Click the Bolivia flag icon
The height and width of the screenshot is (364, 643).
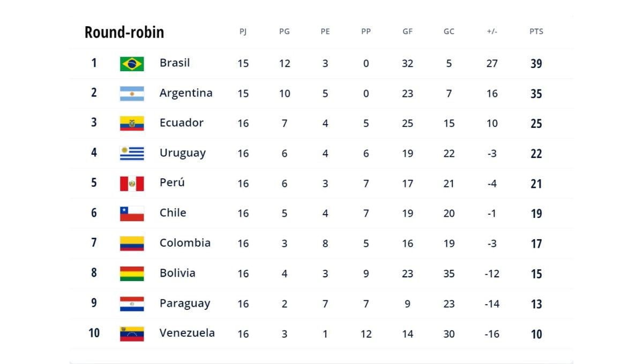[x=132, y=274]
